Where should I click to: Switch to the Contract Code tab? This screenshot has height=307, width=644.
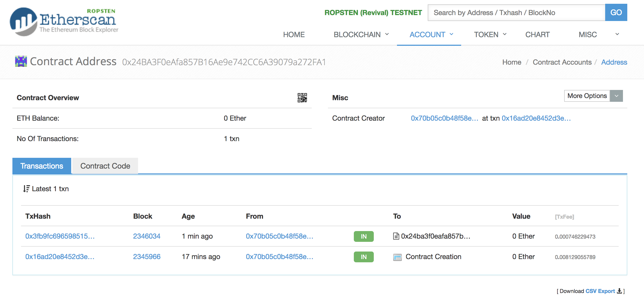(105, 166)
